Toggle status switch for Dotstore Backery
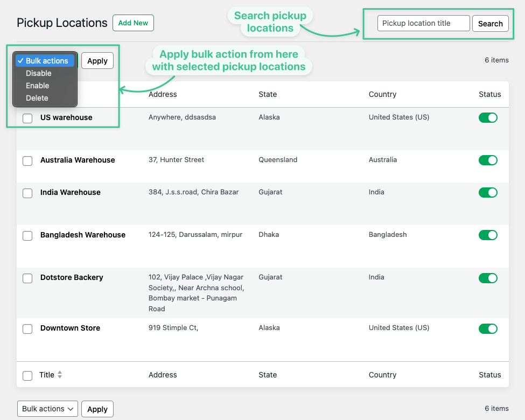Image resolution: width=525 pixels, height=420 pixels. (488, 278)
